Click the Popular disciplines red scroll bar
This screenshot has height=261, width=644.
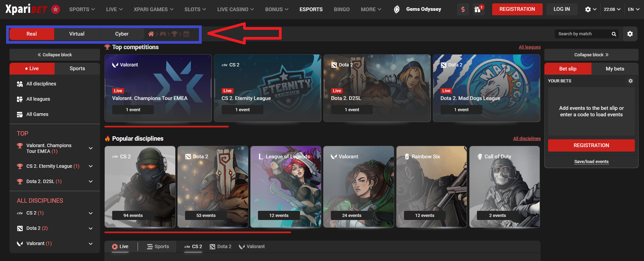tap(198, 233)
